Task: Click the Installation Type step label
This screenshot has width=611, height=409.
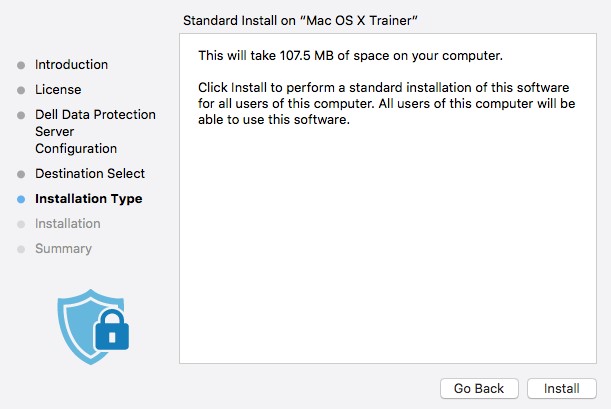Action: coord(88,199)
